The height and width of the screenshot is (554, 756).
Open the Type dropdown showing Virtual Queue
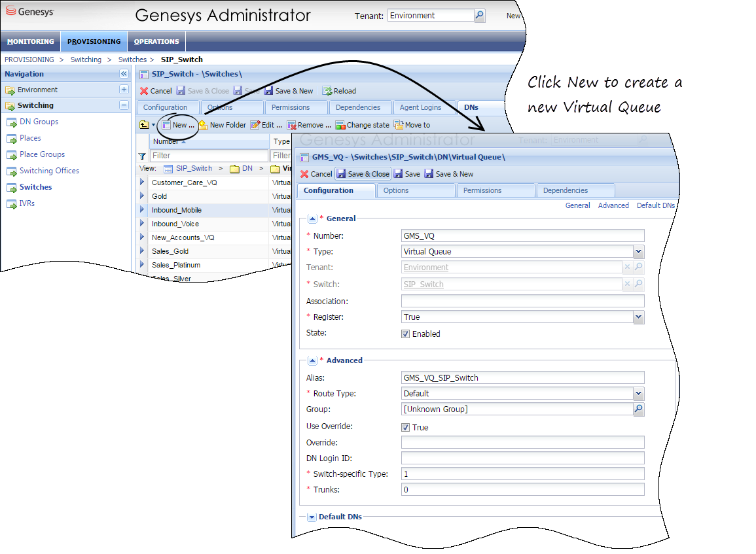point(638,252)
